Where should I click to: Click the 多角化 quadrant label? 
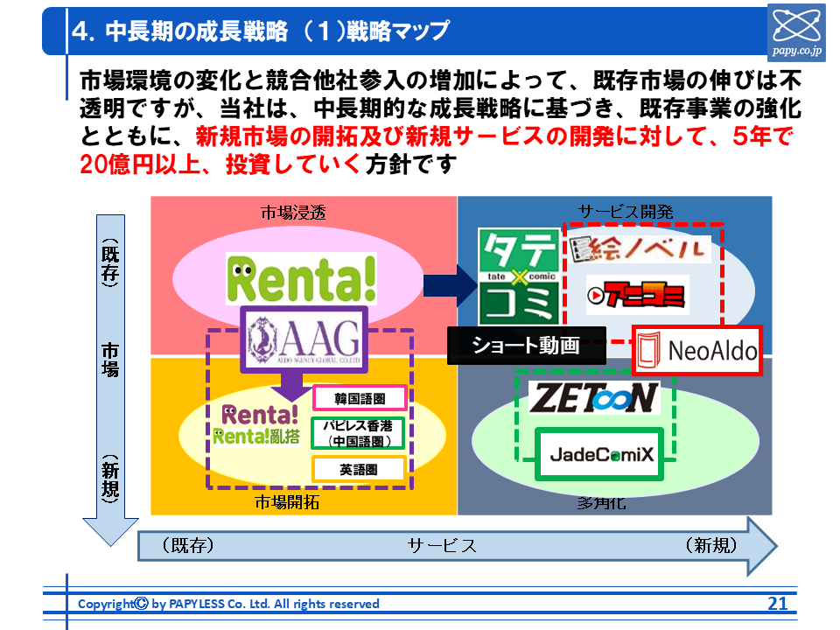[x=602, y=502]
